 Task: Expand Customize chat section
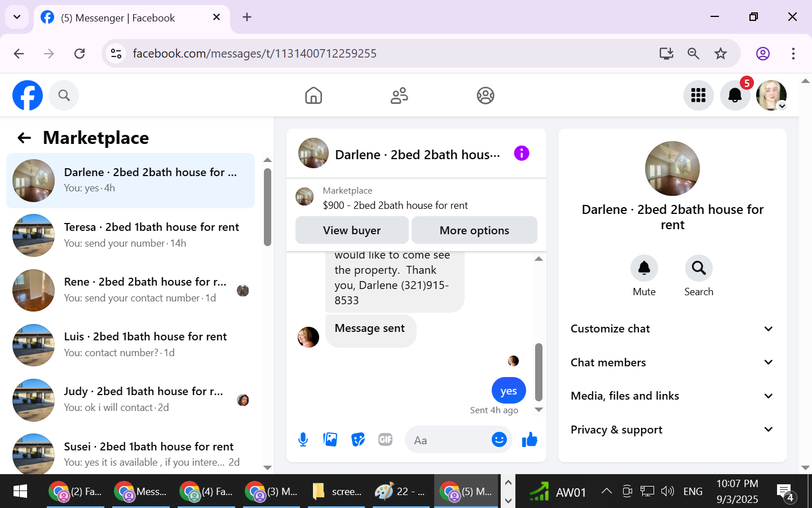point(672,329)
